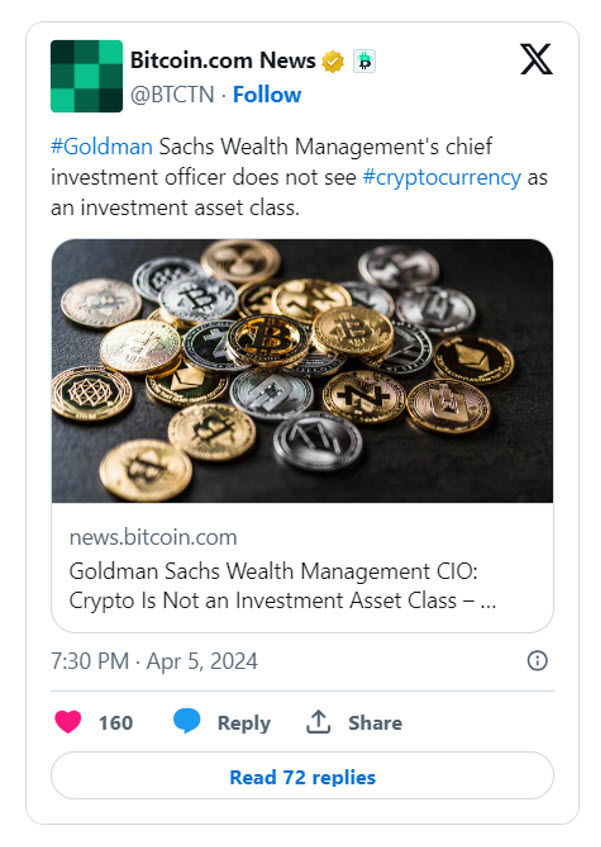Click Read 72 replies button
This screenshot has width=601, height=847.
click(302, 776)
